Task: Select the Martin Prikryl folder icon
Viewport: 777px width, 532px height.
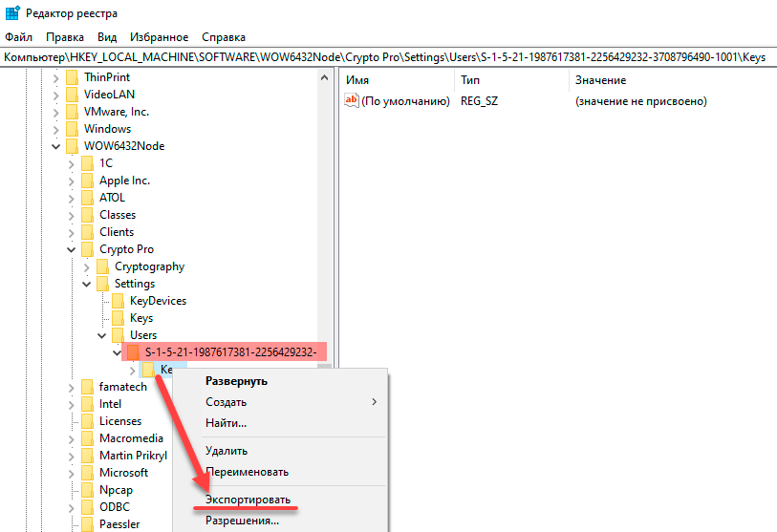Action: [x=88, y=456]
